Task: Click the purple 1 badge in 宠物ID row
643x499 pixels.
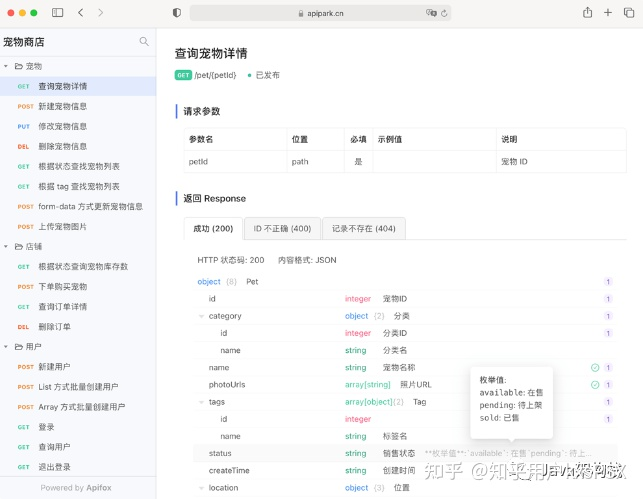Action: (608, 299)
